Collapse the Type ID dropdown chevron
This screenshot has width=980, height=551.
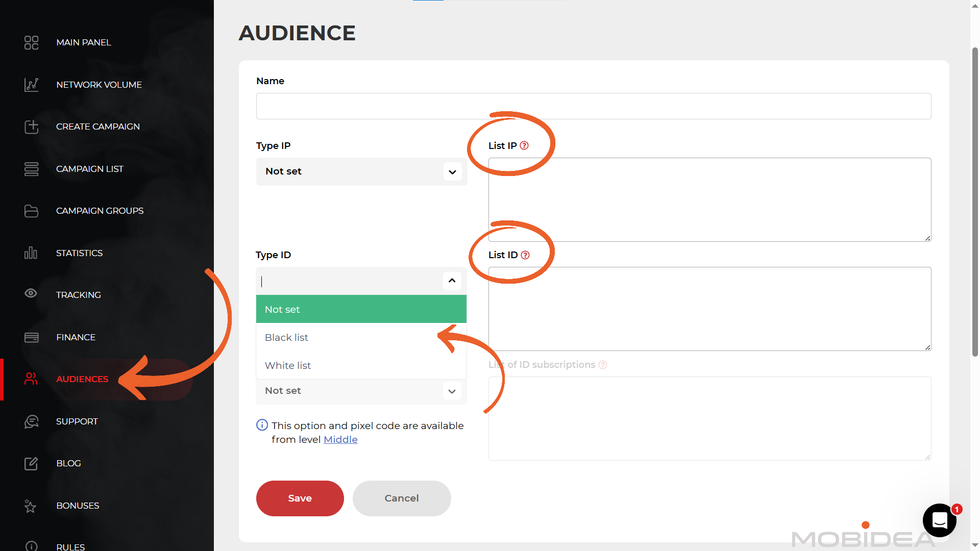452,281
